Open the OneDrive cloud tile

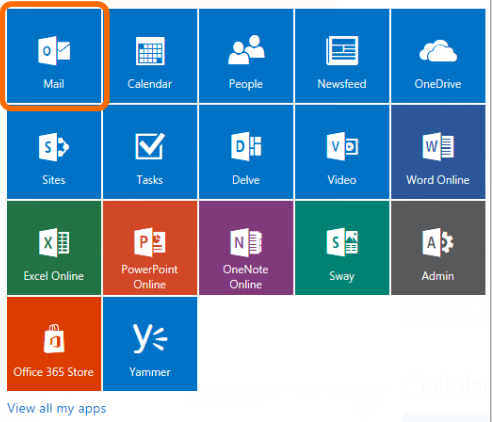[438, 56]
